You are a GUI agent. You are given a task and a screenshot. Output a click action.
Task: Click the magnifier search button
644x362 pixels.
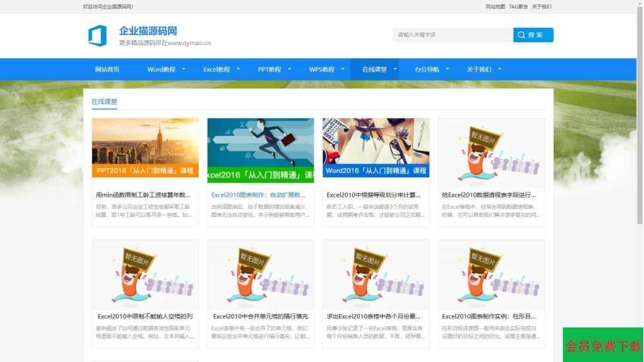tap(533, 35)
